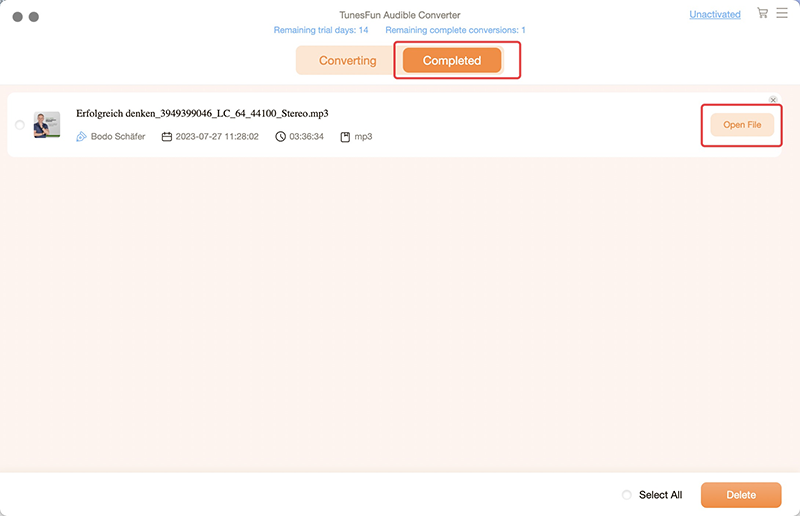Click Remaining complete conversions: 1 text

(x=455, y=30)
